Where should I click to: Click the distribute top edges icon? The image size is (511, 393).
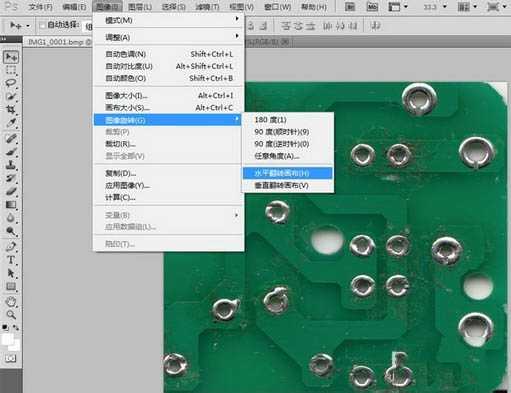click(286, 26)
